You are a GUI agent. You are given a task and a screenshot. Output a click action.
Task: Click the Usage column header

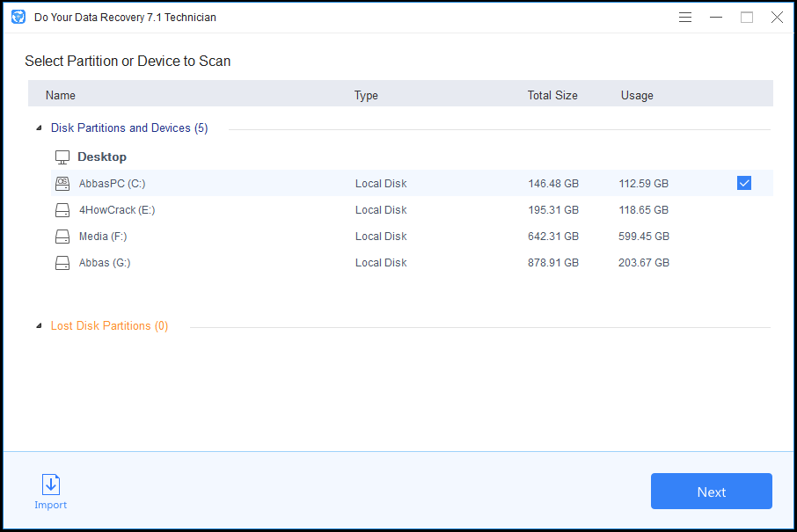pyautogui.click(x=637, y=95)
